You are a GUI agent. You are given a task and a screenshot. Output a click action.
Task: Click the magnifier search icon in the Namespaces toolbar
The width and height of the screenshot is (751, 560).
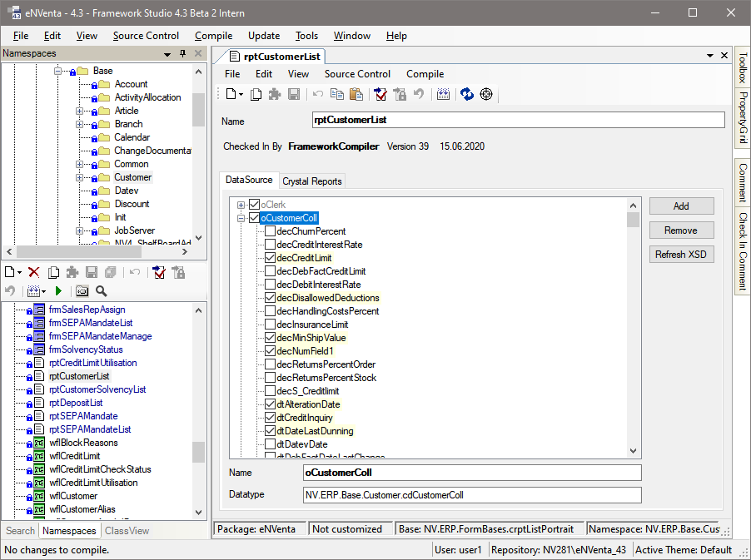101,291
